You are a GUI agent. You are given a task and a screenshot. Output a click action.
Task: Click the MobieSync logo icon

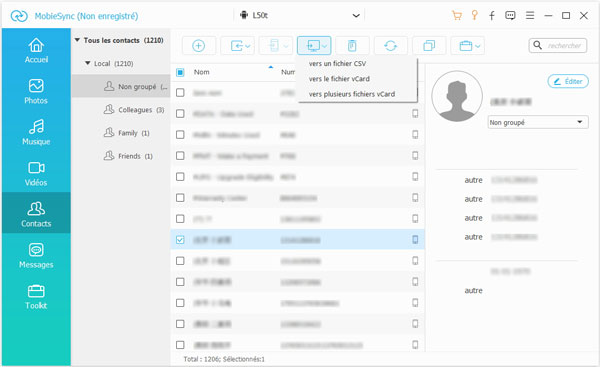pos(19,16)
